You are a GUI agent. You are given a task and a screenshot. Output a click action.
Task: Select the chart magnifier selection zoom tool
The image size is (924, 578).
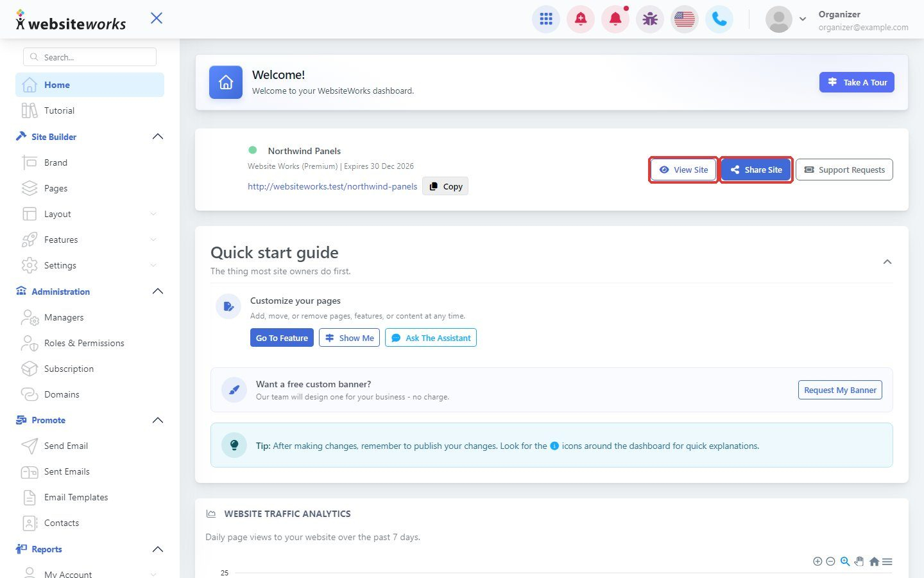click(x=845, y=561)
